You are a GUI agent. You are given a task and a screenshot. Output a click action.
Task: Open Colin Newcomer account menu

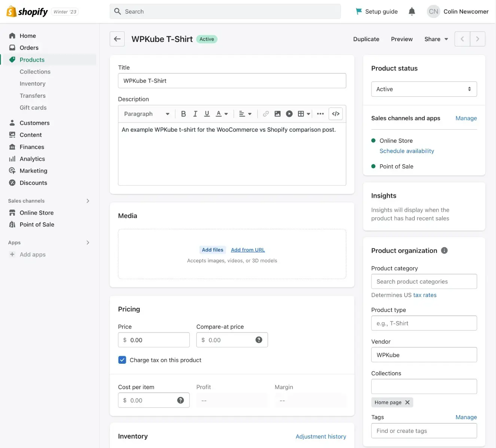point(458,12)
